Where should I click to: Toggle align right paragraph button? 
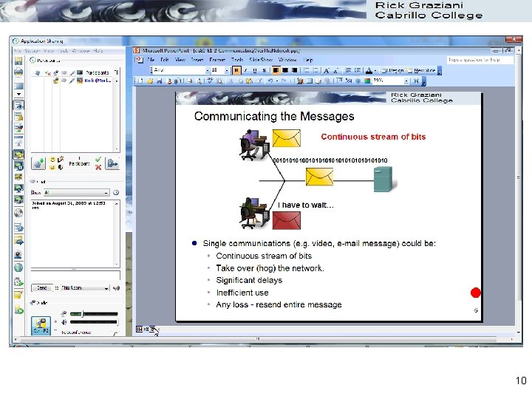point(295,70)
